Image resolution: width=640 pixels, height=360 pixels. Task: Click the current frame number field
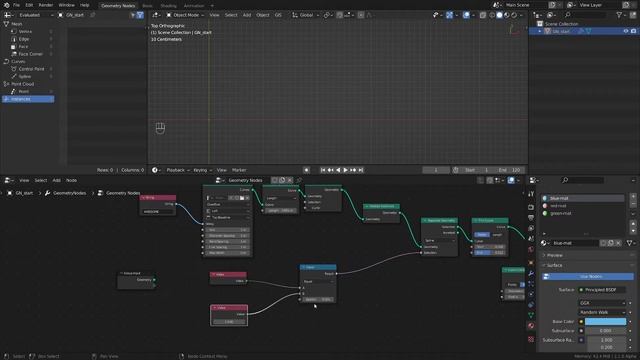[436, 170]
